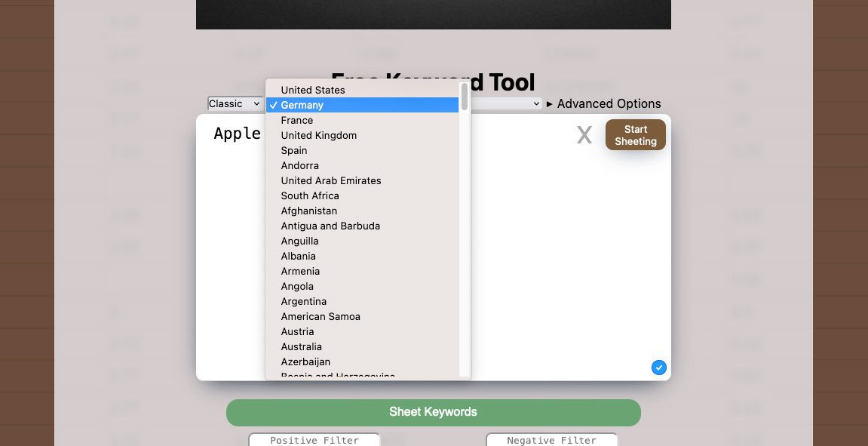Click the blue checkmark badge icon
Screen dimensions: 868x446
[659, 368]
